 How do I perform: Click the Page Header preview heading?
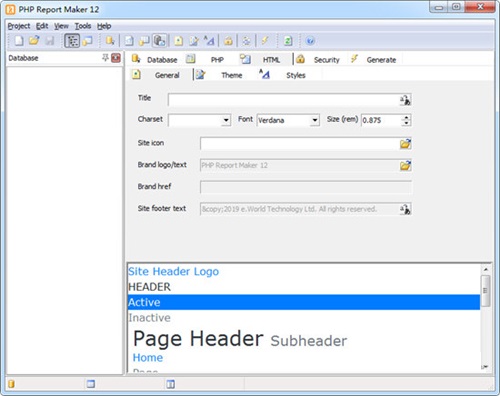[198, 339]
